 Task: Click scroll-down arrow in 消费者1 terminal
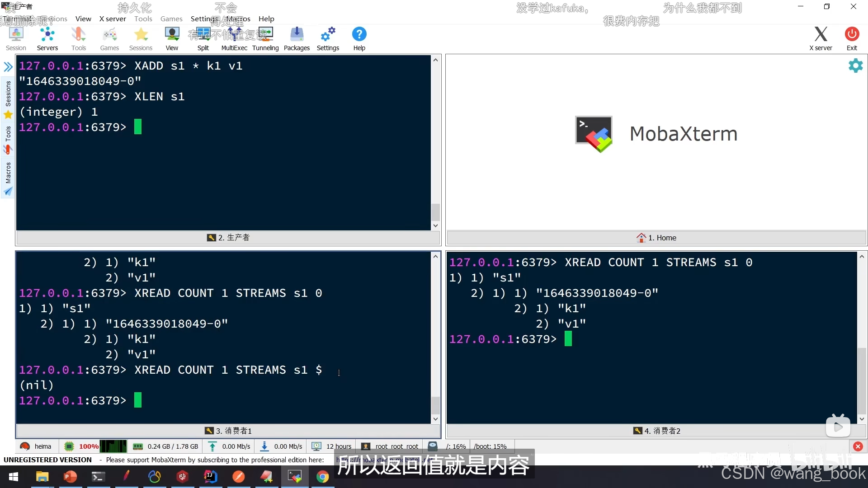(435, 419)
